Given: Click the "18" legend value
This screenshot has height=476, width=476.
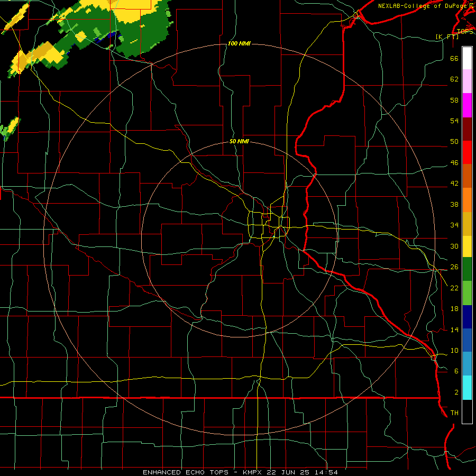Looking at the screenshot, I should click(x=454, y=309).
